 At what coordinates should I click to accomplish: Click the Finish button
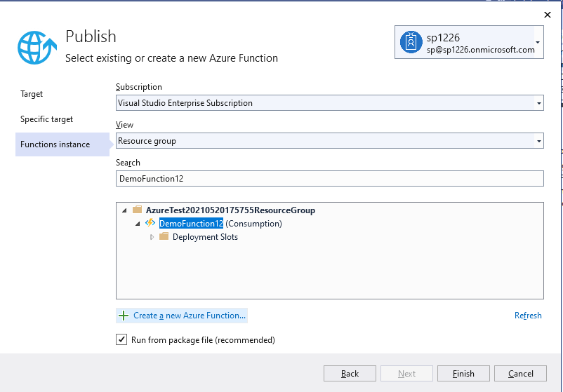click(463, 373)
